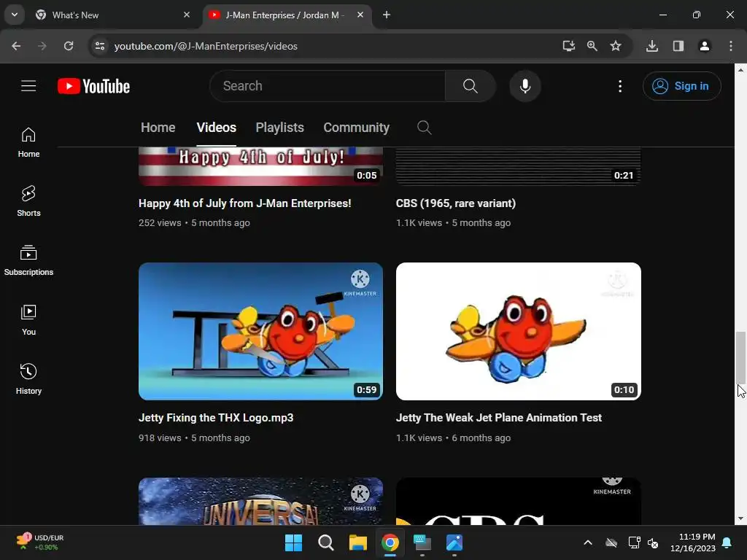
Task: Select the channel Home tab
Action: (158, 128)
